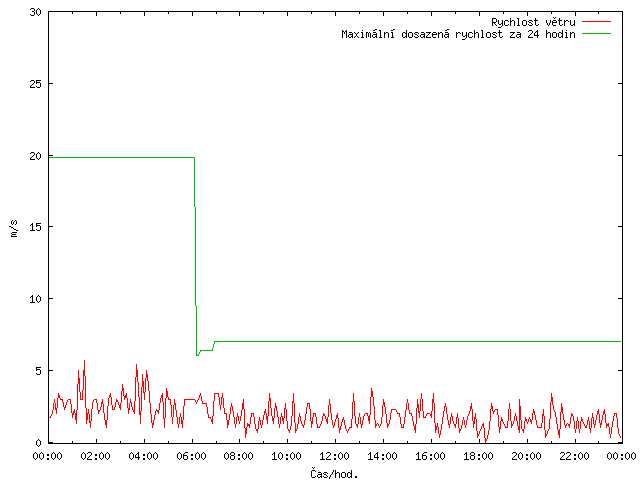Click the x-axis label 06:00
This screenshot has height=480, width=640.
pyautogui.click(x=191, y=456)
